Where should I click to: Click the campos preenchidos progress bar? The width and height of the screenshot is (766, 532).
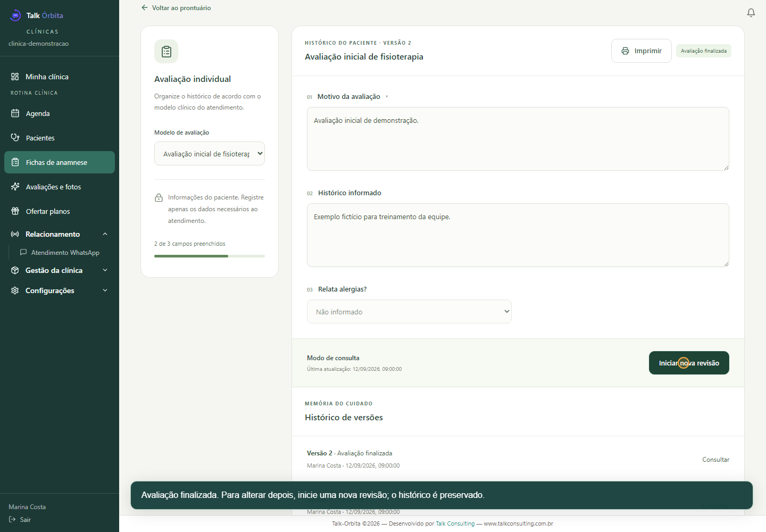tap(210, 256)
